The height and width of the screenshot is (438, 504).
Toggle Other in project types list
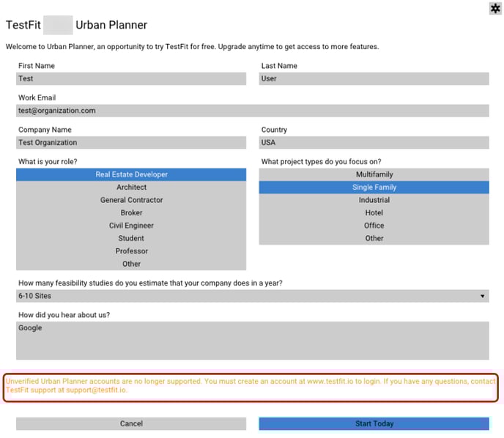(x=374, y=239)
